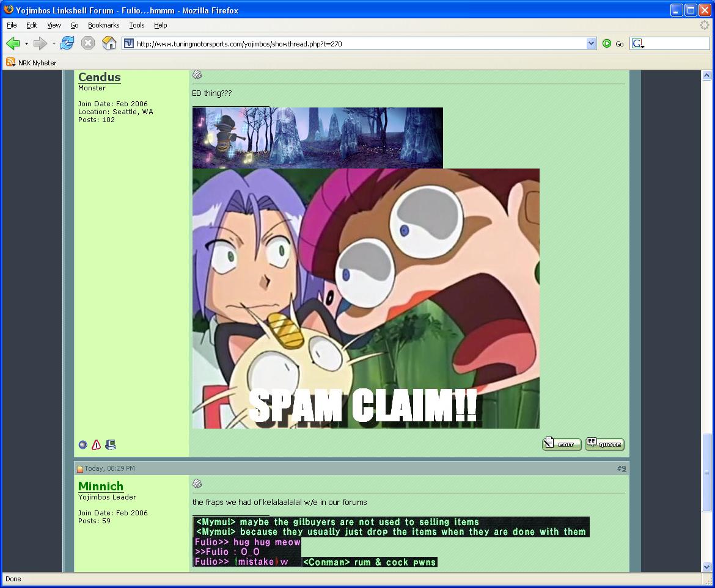This screenshot has width=715, height=588.
Task: Expand the address bar URL history dropdown
Action: pyautogui.click(x=591, y=43)
